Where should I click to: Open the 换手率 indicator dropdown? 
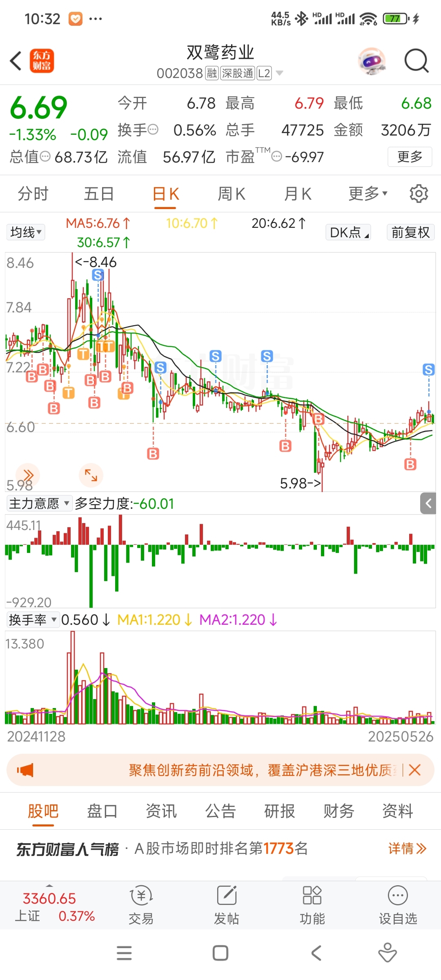(x=33, y=620)
